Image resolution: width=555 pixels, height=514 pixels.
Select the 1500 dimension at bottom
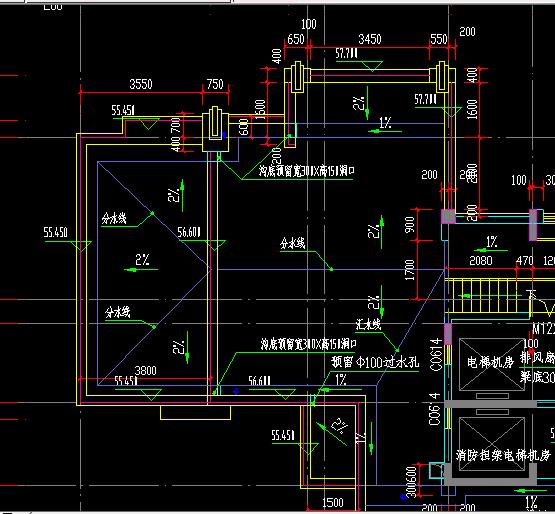point(333,503)
